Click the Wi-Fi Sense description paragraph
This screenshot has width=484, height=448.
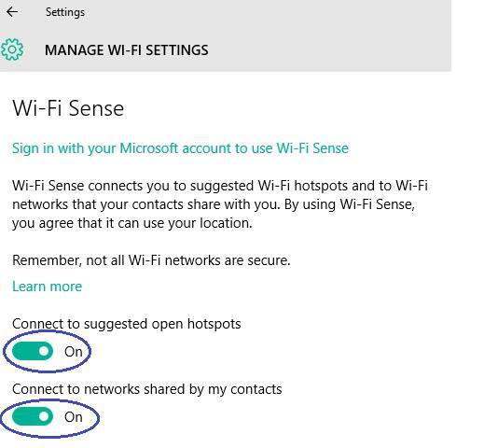point(220,204)
